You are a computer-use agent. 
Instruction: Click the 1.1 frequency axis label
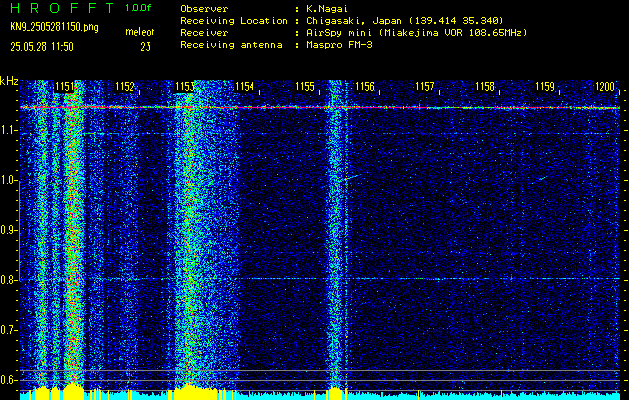9,131
